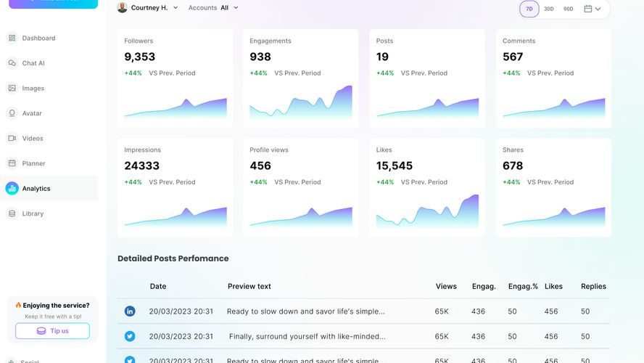Click the Tip us button
644x363 pixels.
[x=52, y=331]
